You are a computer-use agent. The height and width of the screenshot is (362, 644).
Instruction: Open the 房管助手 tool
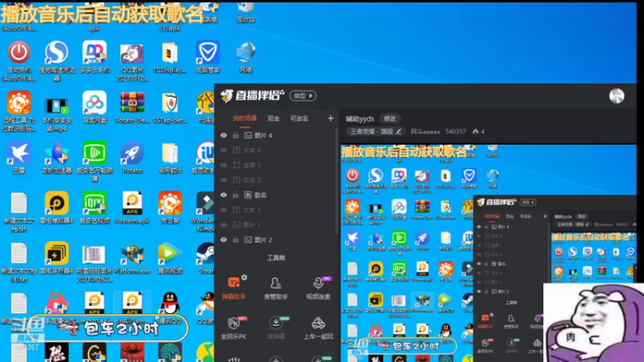pyautogui.click(x=275, y=287)
